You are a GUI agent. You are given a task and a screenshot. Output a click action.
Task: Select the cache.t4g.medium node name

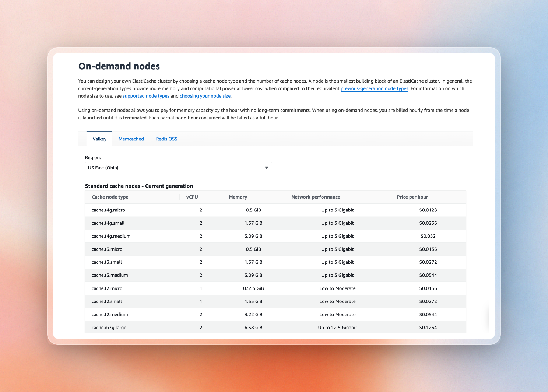[111, 236]
